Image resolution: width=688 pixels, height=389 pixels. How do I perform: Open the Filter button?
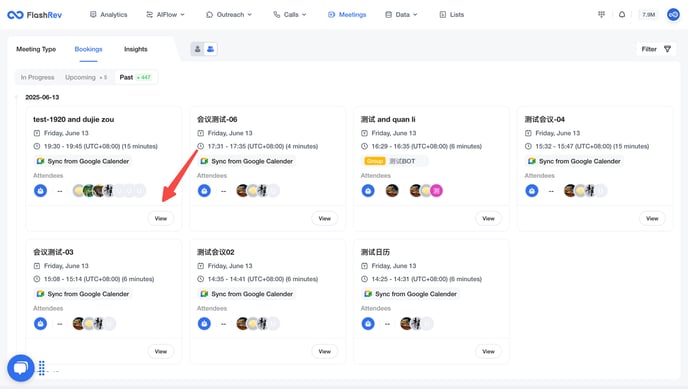pyautogui.click(x=656, y=49)
